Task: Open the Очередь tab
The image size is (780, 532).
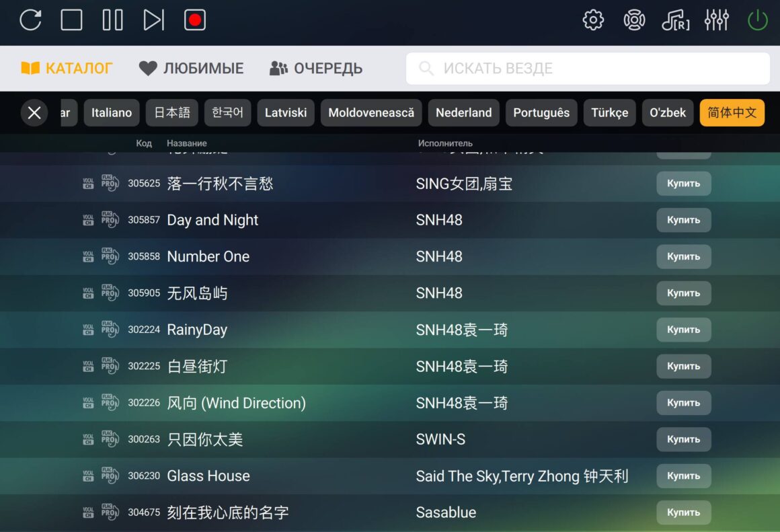Action: point(316,68)
